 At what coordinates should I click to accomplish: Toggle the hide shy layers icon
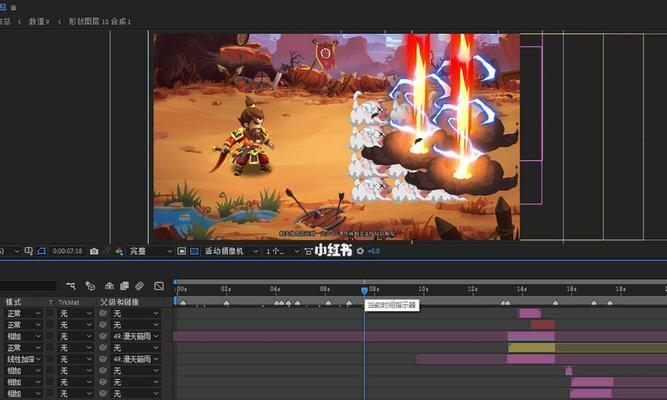pyautogui.click(x=109, y=286)
